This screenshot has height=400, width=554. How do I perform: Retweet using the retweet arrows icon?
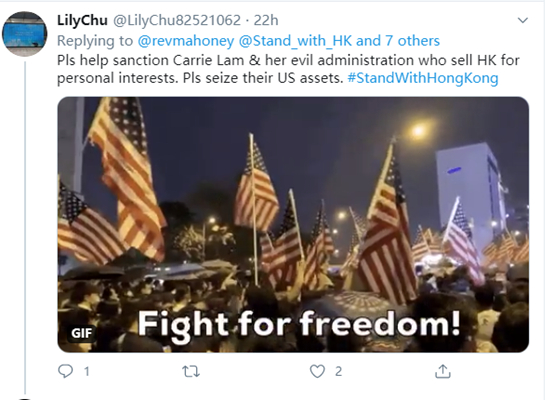pyautogui.click(x=191, y=371)
